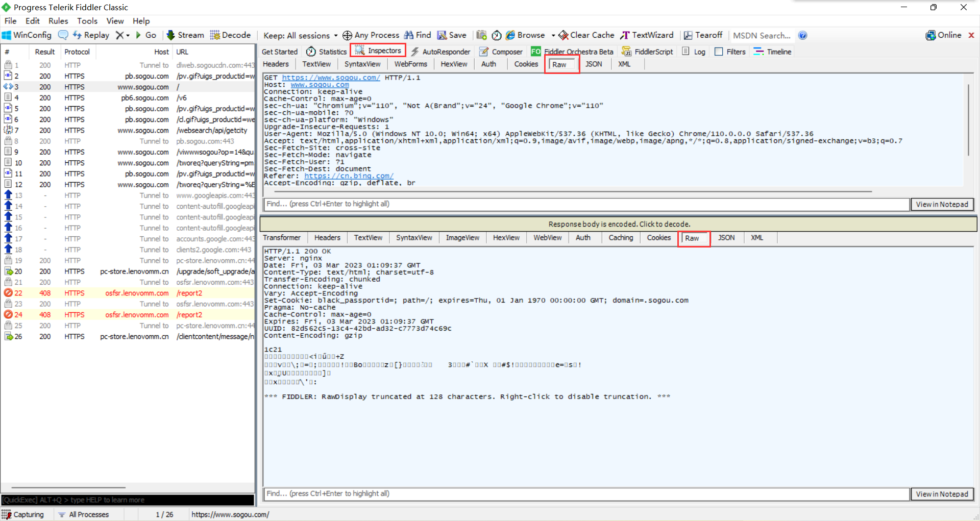
Task: Open the cn.bing.com Referer link
Action: (x=349, y=176)
